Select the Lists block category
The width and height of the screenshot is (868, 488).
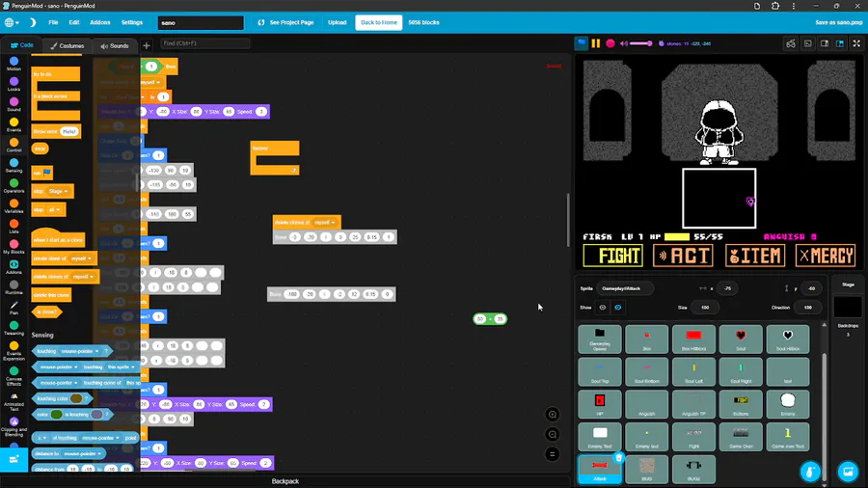point(14,227)
